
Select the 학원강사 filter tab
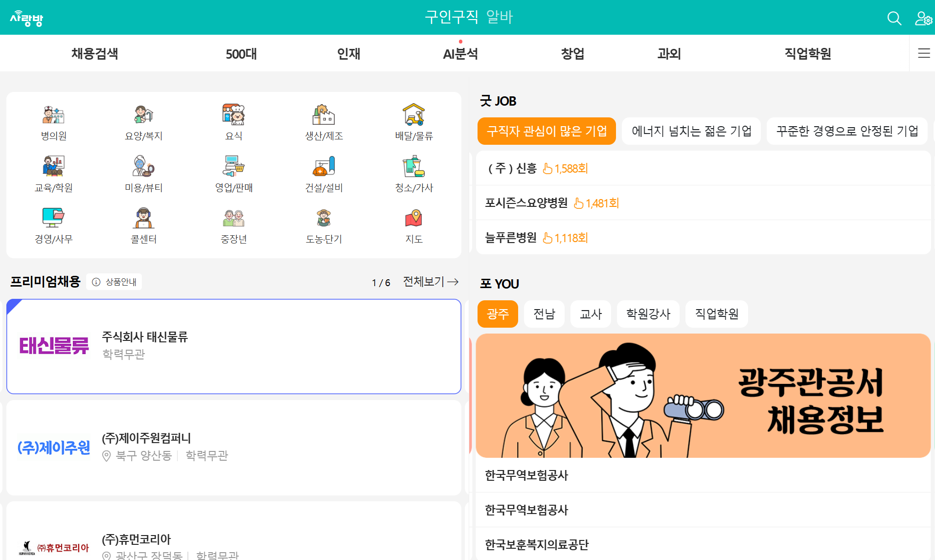click(x=648, y=314)
